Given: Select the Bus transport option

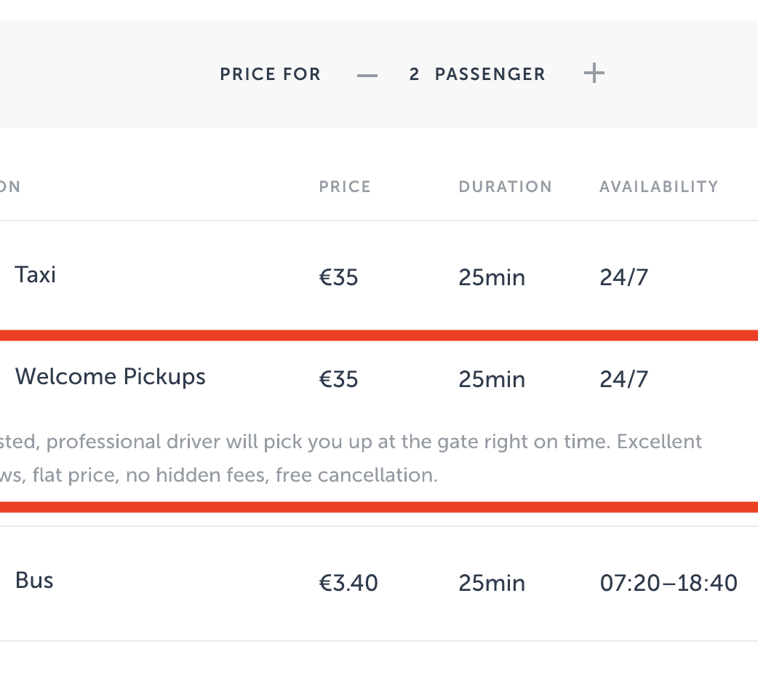Looking at the screenshot, I should click(x=34, y=581).
